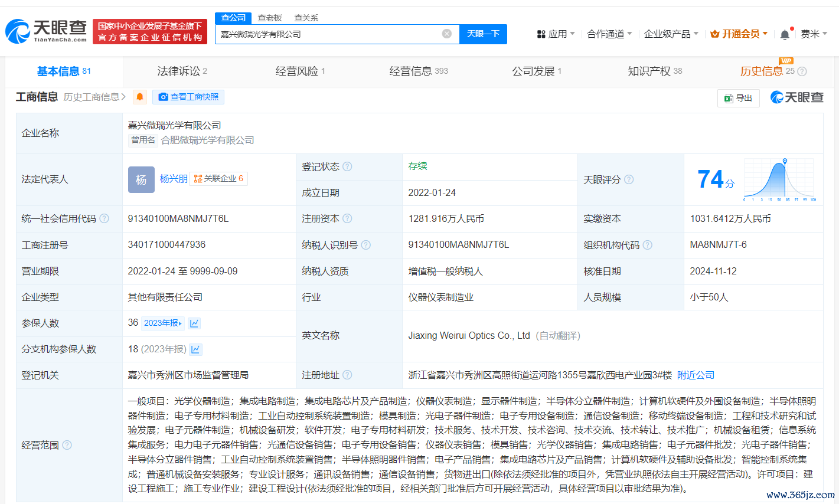Switch to the 经营风险 tab
The width and height of the screenshot is (839, 504).
click(x=300, y=71)
